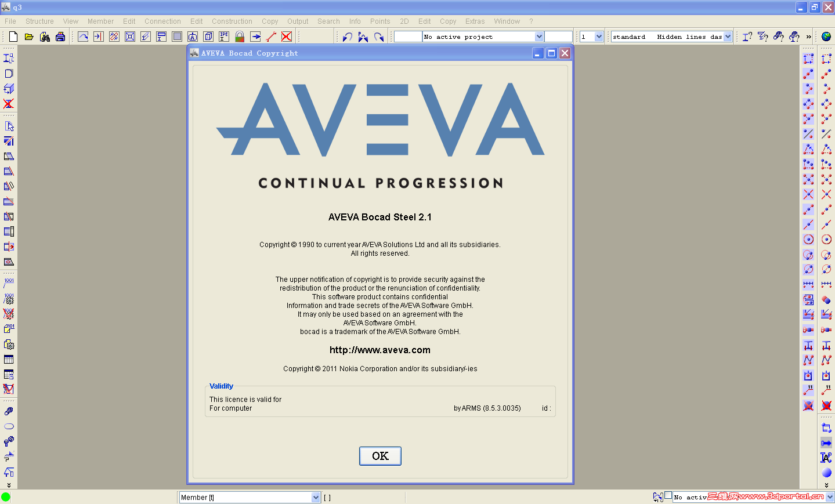Click the blue sphere icon ending right toolbar
Image resolution: width=835 pixels, height=504 pixels.
pos(826,473)
